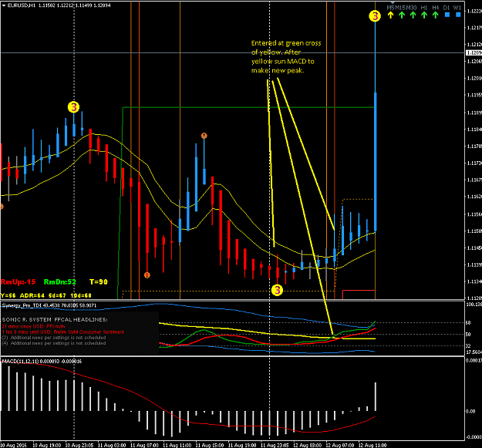
Task: Click the MACD 0.00 scale label
Action: tap(471, 411)
